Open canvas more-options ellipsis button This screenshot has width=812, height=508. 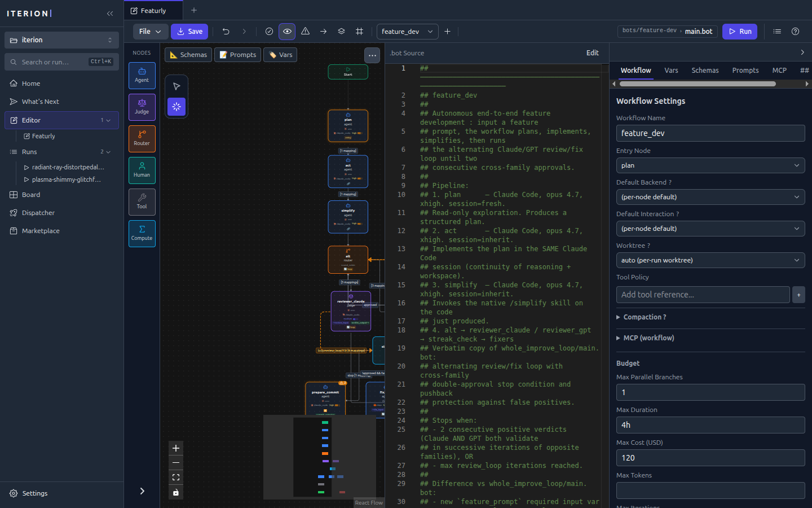[x=372, y=55]
